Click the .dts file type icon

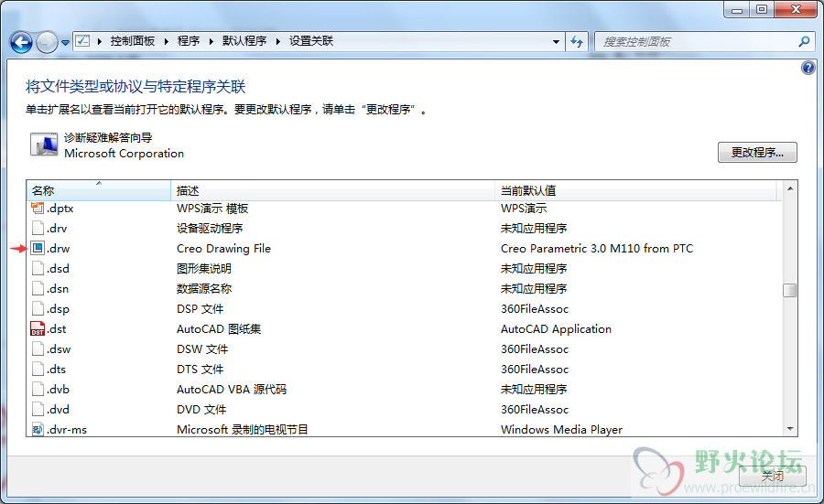[38, 369]
